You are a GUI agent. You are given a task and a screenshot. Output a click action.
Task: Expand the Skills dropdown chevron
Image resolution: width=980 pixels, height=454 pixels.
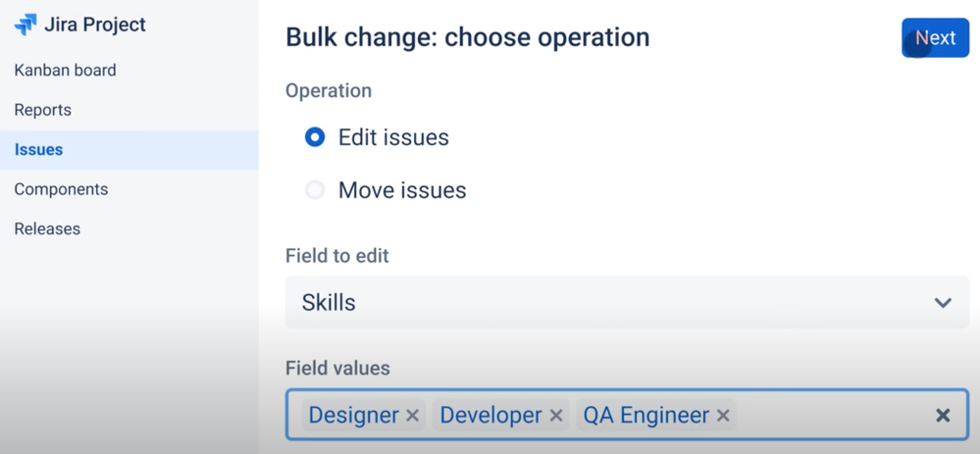click(x=943, y=303)
